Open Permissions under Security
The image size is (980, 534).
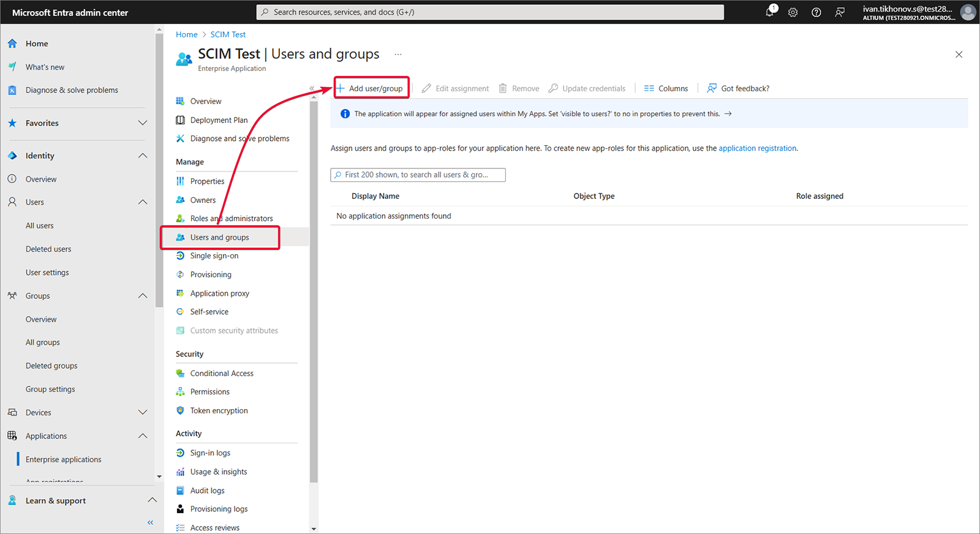tap(210, 392)
